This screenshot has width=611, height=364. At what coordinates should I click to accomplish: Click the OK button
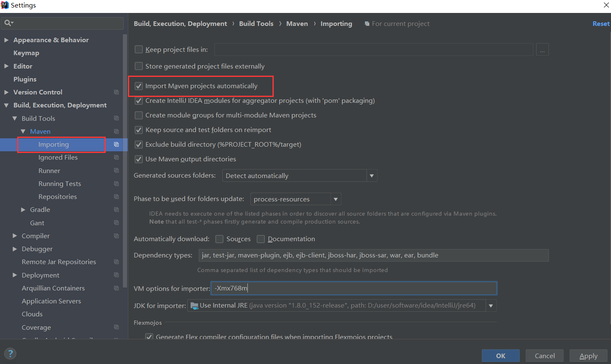click(501, 356)
